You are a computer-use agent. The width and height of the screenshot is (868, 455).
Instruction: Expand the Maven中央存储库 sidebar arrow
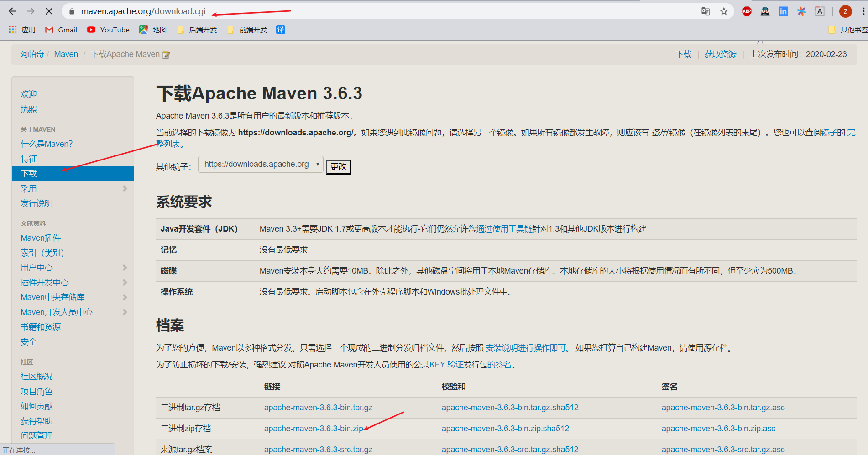point(125,297)
